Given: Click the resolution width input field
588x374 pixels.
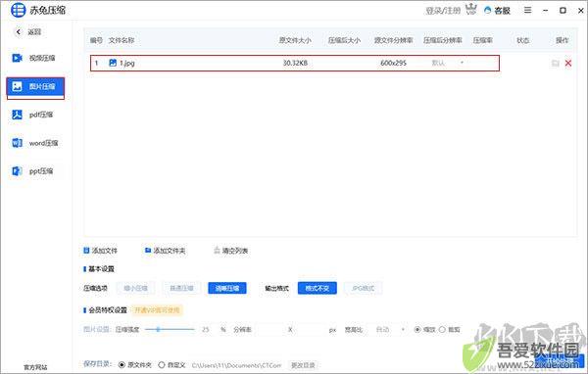Looking at the screenshot, I should (x=269, y=330).
